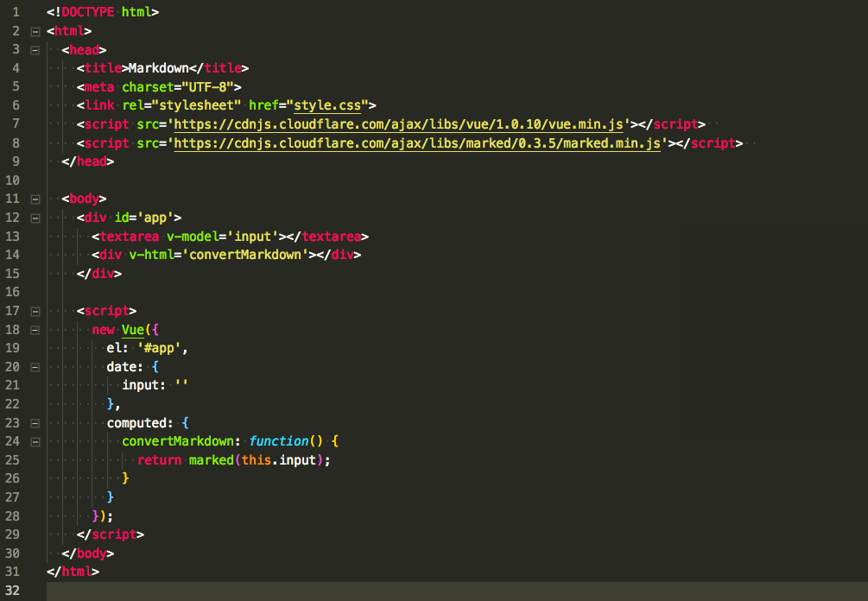Click the 'convertMarkdown' string on line 14
The height and width of the screenshot is (601, 868).
245,255
